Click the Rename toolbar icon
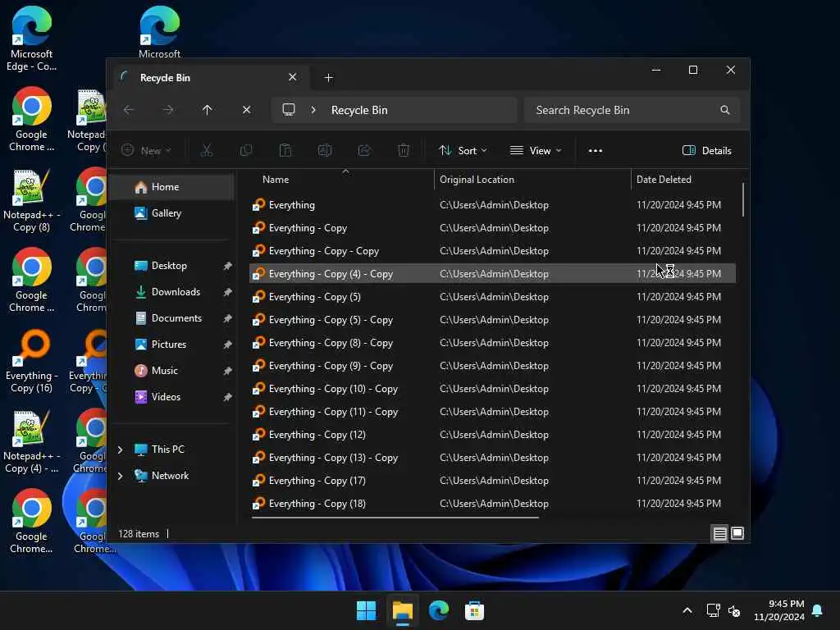This screenshot has width=840, height=630. (325, 151)
